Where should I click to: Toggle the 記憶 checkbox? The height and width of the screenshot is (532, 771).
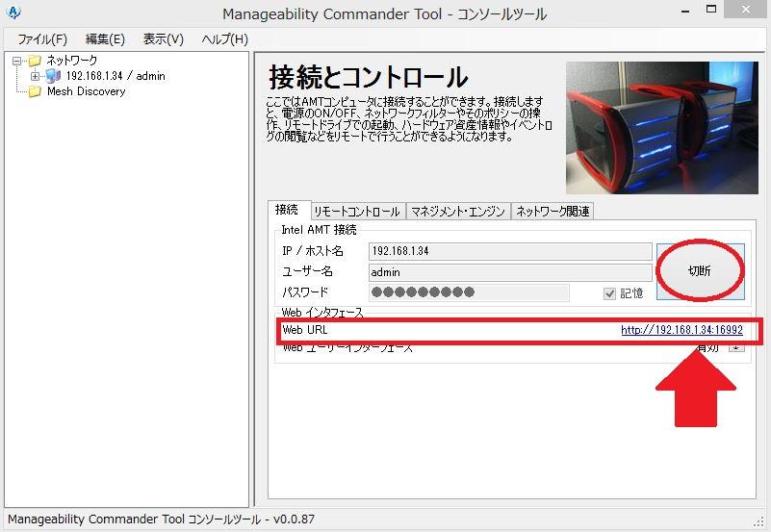click(x=609, y=293)
